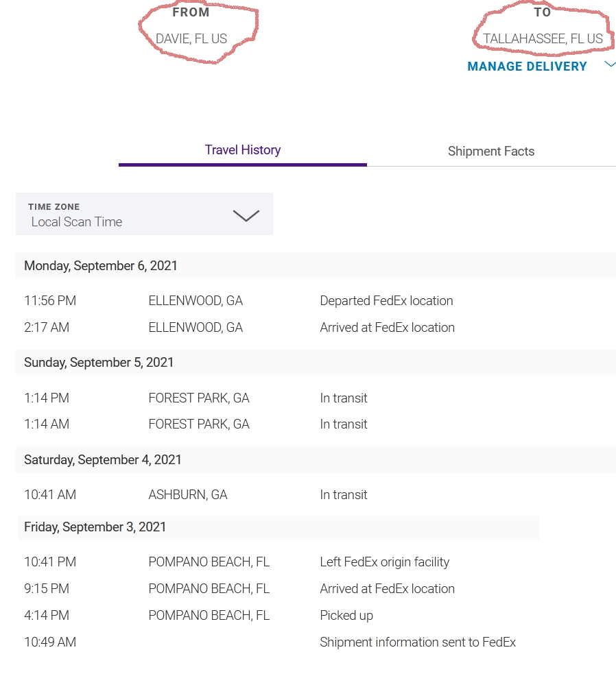
Task: Select the Monday, September 6, 2021 date header
Action: click(101, 266)
